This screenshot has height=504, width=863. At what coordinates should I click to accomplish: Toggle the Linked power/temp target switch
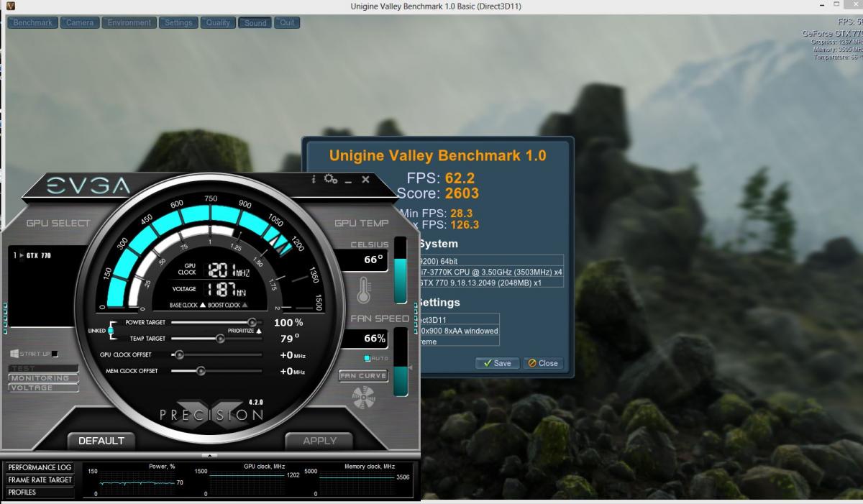click(x=111, y=331)
